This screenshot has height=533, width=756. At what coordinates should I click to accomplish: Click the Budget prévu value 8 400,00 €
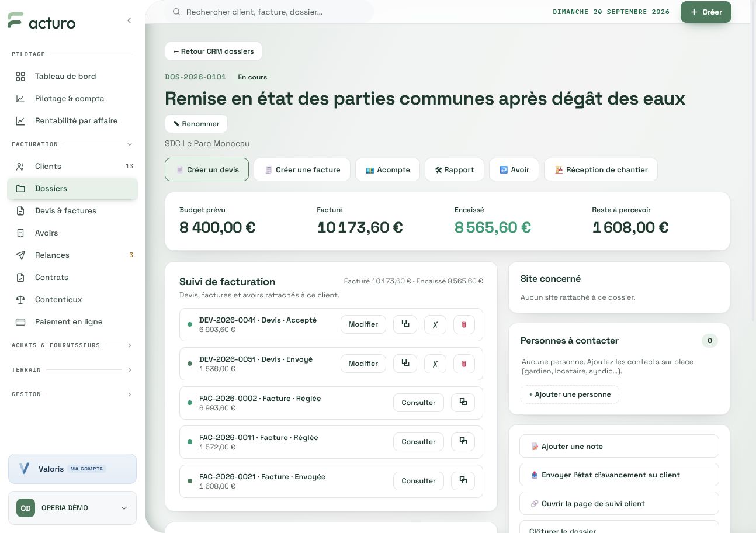click(217, 227)
